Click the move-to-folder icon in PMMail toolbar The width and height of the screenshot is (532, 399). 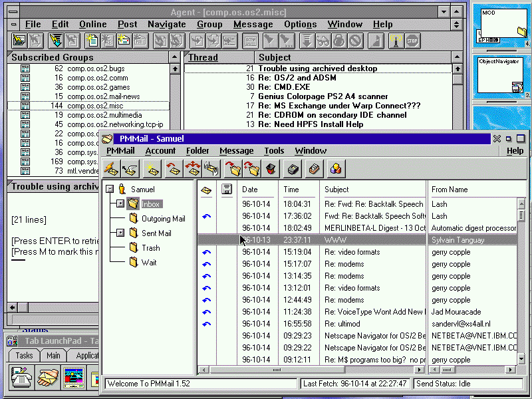tap(233, 169)
